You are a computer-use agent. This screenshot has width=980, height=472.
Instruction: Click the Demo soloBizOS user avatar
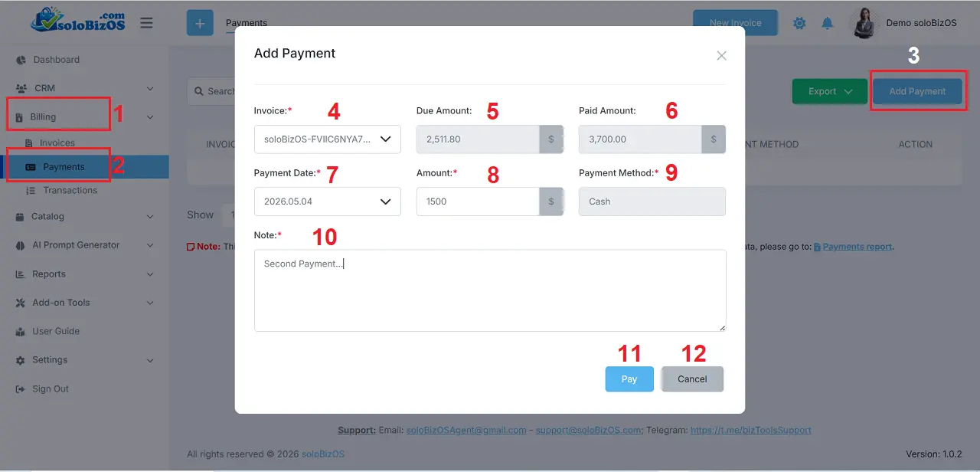[x=864, y=23]
